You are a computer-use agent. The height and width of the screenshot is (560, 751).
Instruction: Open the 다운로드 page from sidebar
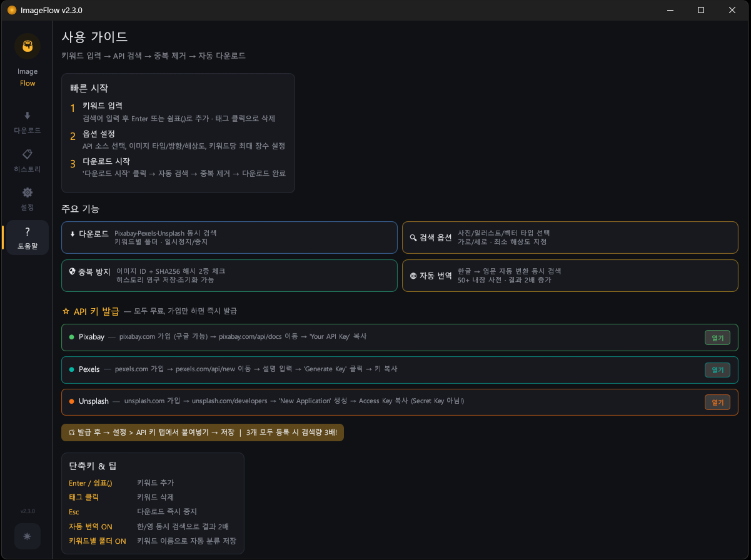point(27,122)
